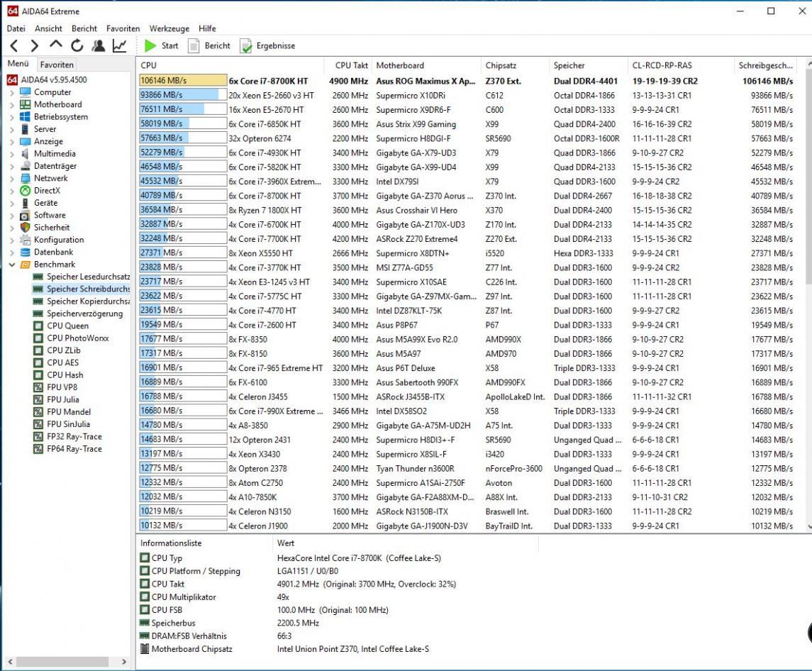Image resolution: width=812 pixels, height=671 pixels.
Task: Click the FP64 Ray-Trace benchmark icon
Action: pos(38,449)
